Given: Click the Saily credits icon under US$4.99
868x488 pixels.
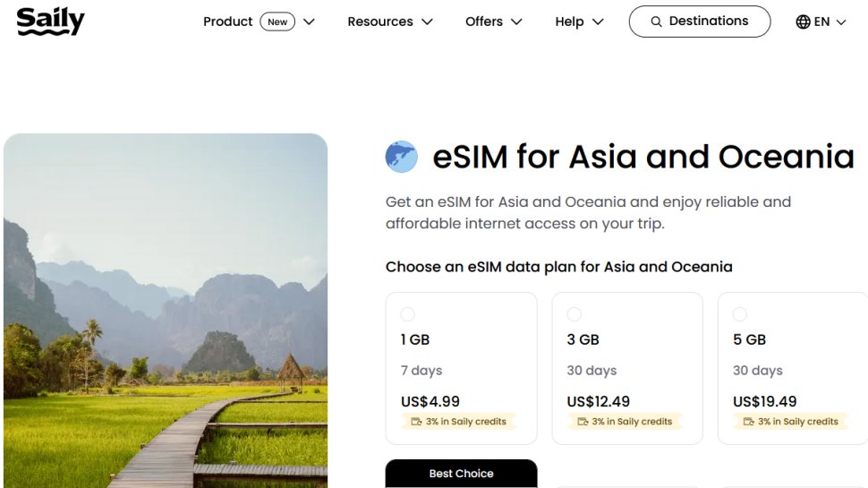Looking at the screenshot, I should pos(416,422).
